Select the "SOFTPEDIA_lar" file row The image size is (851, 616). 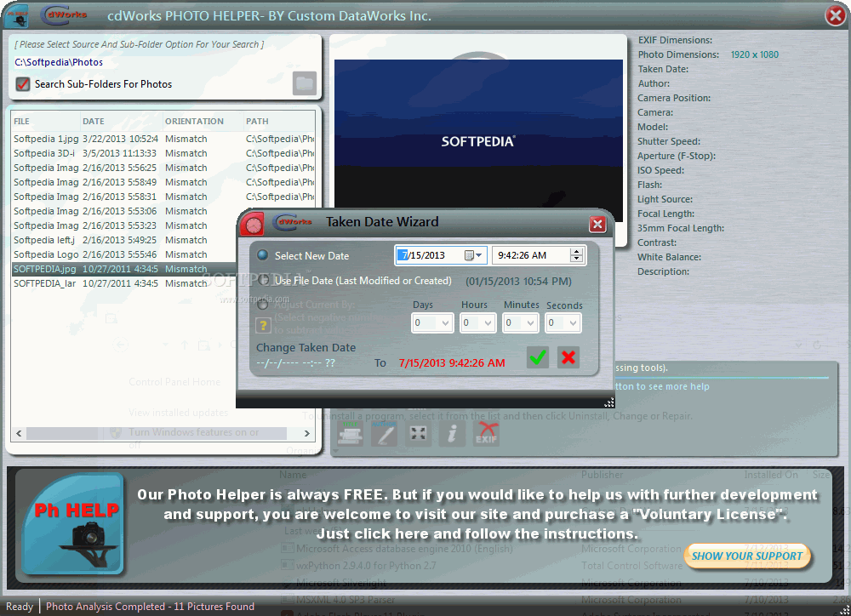[123, 283]
